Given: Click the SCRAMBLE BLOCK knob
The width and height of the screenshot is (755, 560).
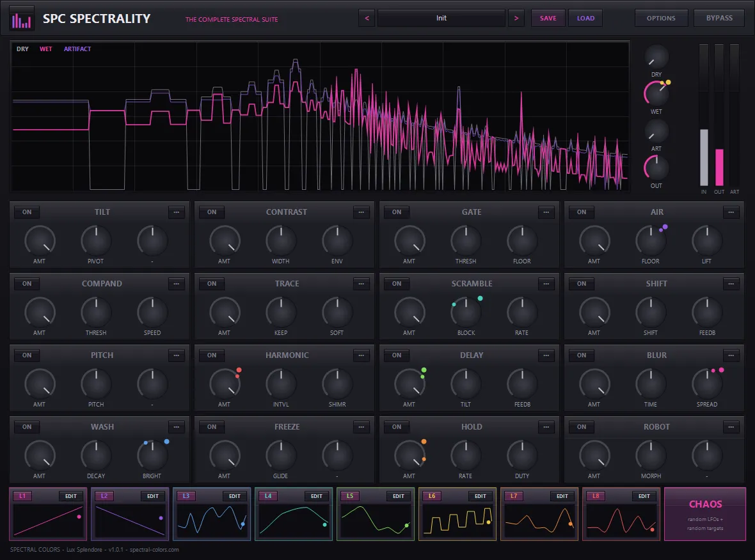Looking at the screenshot, I should point(466,312).
